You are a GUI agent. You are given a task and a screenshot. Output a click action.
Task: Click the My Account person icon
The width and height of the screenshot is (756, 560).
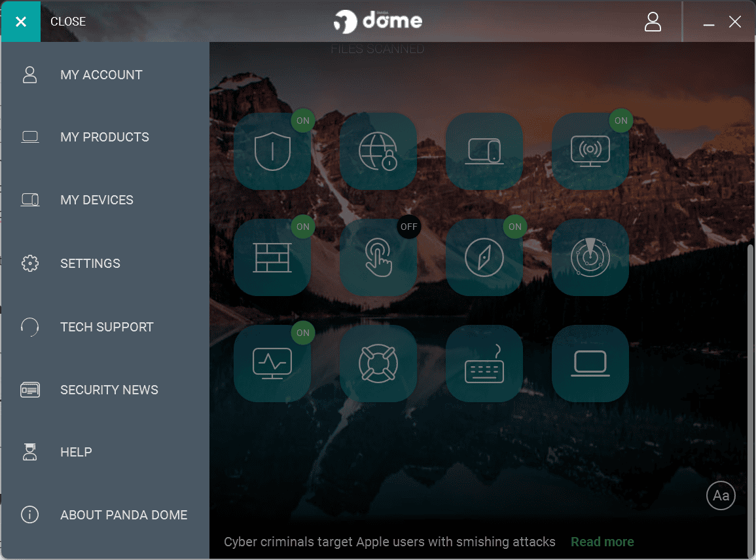coord(30,75)
